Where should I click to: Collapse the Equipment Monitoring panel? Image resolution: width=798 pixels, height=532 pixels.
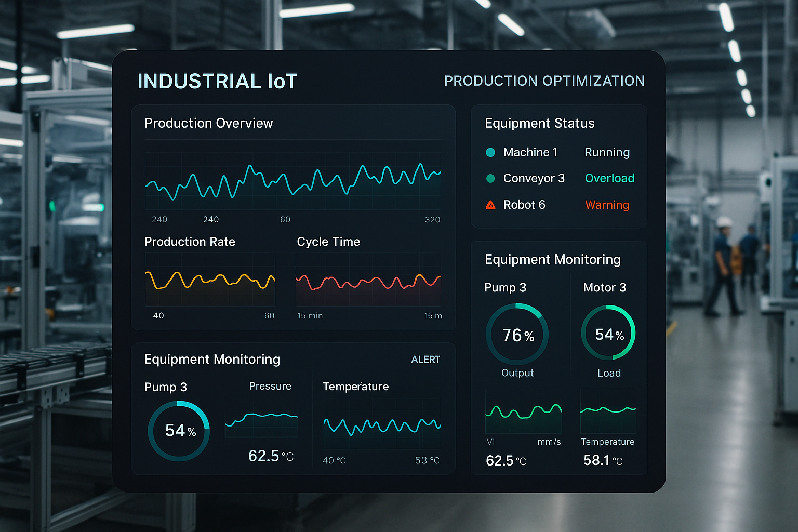pyautogui.click(x=211, y=359)
